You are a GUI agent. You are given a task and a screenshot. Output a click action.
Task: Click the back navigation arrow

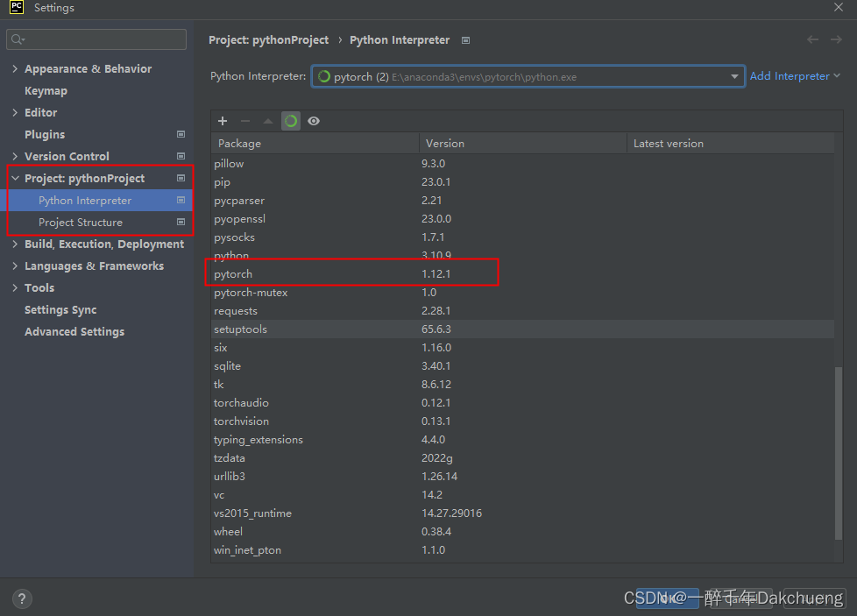coord(812,39)
